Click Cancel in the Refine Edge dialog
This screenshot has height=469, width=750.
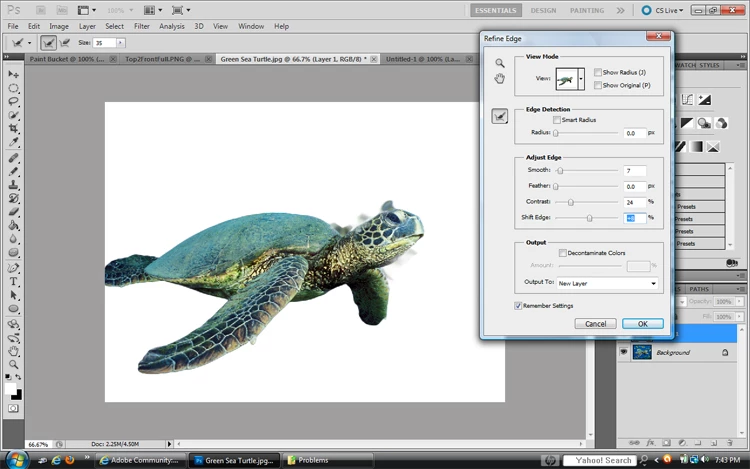[x=595, y=324]
